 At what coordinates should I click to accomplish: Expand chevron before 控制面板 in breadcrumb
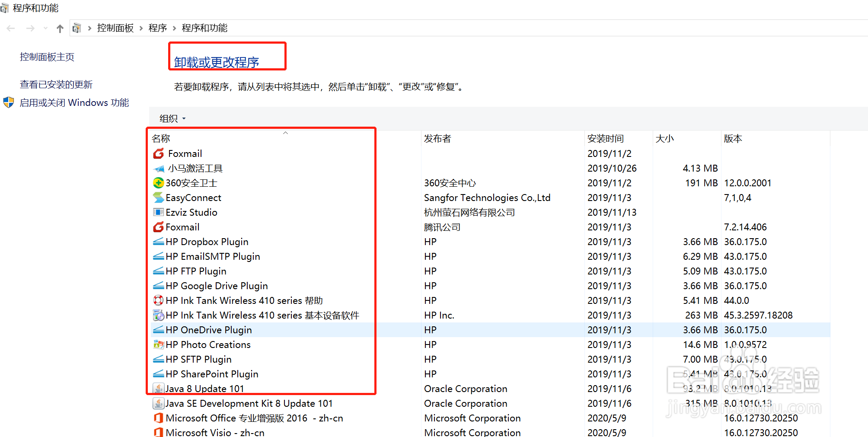(89, 28)
